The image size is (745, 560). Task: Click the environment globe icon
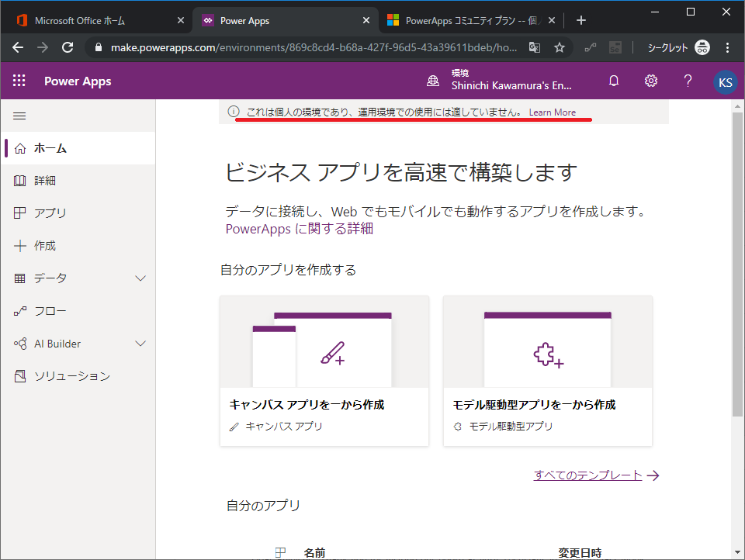[433, 81]
